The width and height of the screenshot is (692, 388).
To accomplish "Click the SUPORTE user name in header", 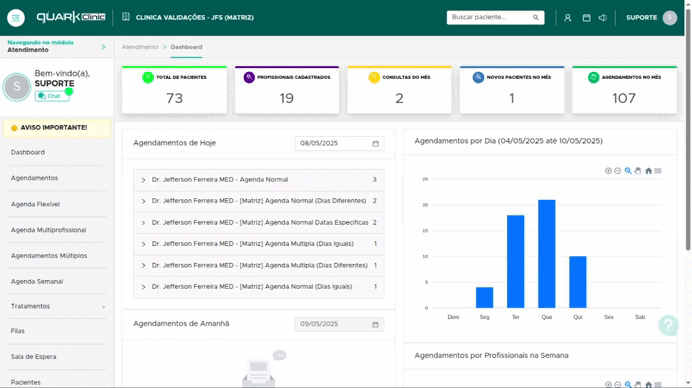I will pyautogui.click(x=642, y=18).
